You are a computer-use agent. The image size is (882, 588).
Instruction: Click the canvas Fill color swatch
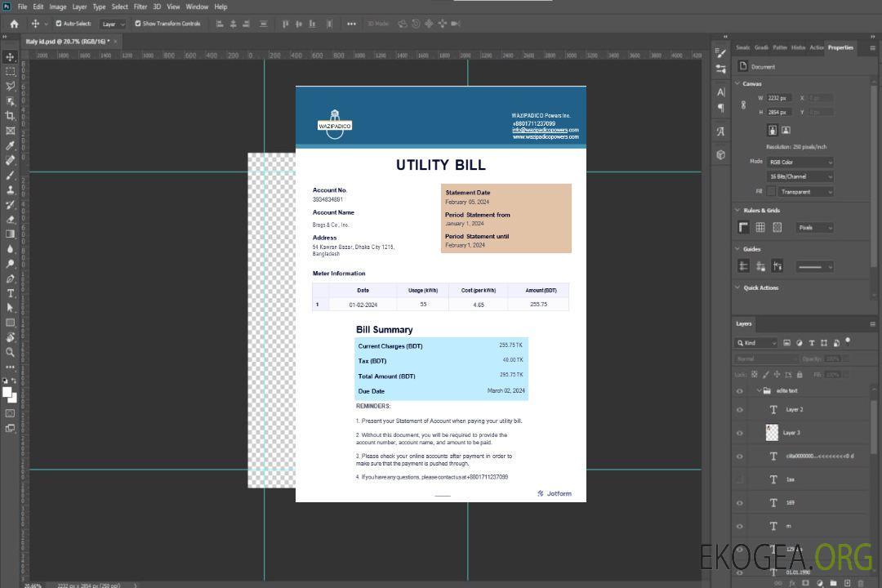click(x=771, y=192)
